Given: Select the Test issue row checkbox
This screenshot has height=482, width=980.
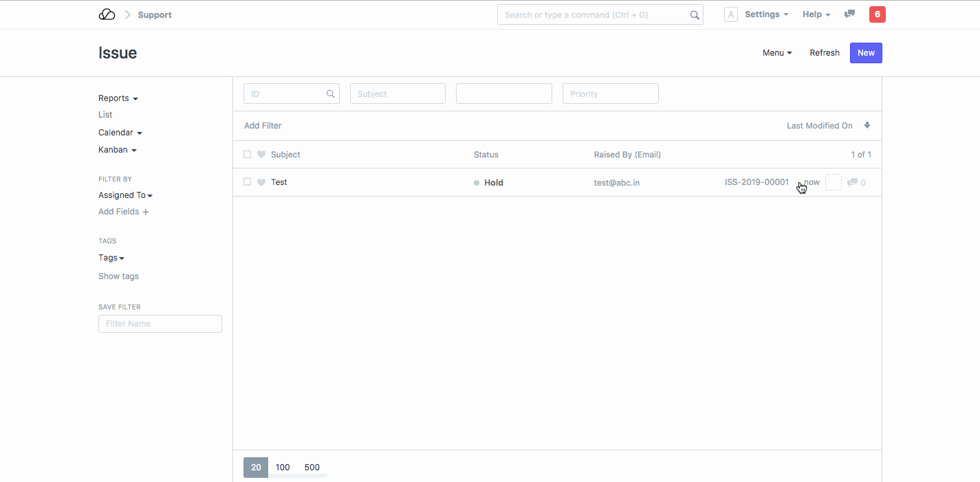Looking at the screenshot, I should (x=248, y=182).
